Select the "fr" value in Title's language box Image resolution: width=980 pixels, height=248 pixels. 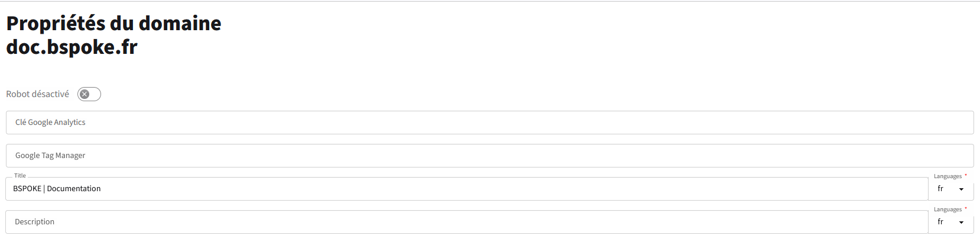(940, 189)
